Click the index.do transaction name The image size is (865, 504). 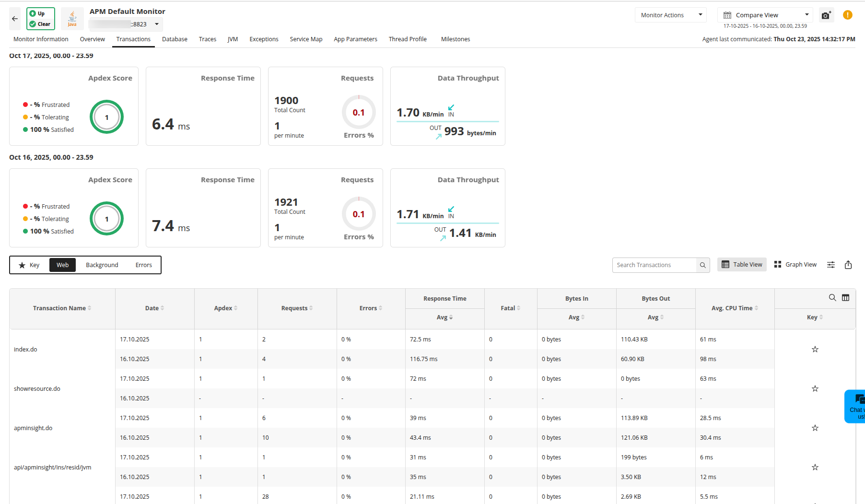[x=25, y=350]
